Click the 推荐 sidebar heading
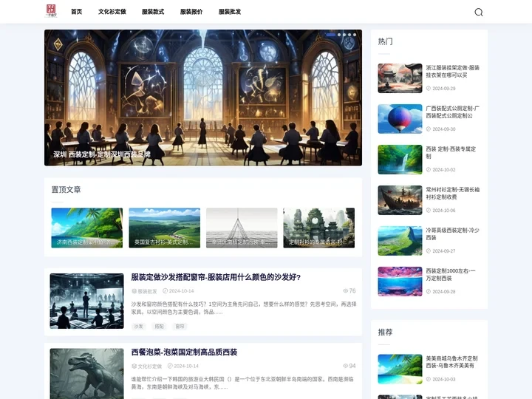 pyautogui.click(x=386, y=332)
